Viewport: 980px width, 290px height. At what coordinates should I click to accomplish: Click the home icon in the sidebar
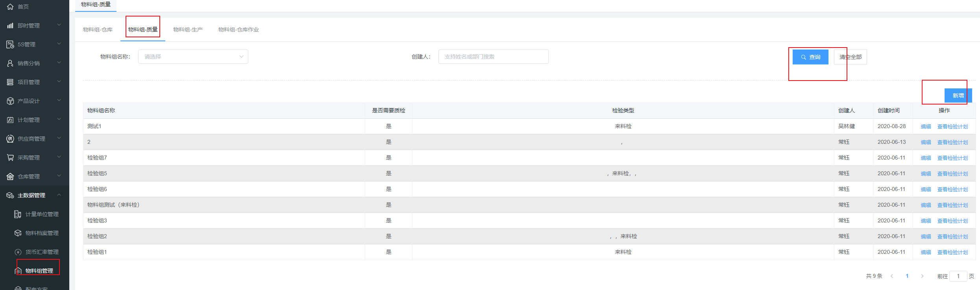click(10, 7)
